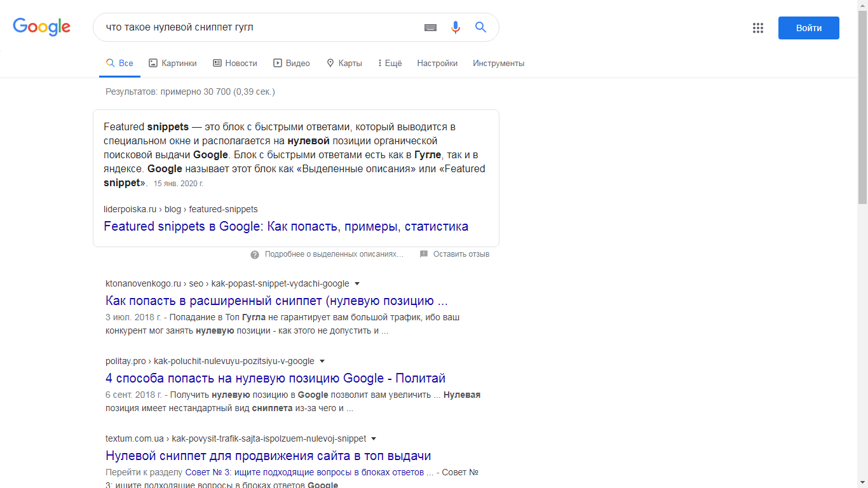
Task: Click the politay.pro breadcrumb URL
Action: [x=210, y=361]
